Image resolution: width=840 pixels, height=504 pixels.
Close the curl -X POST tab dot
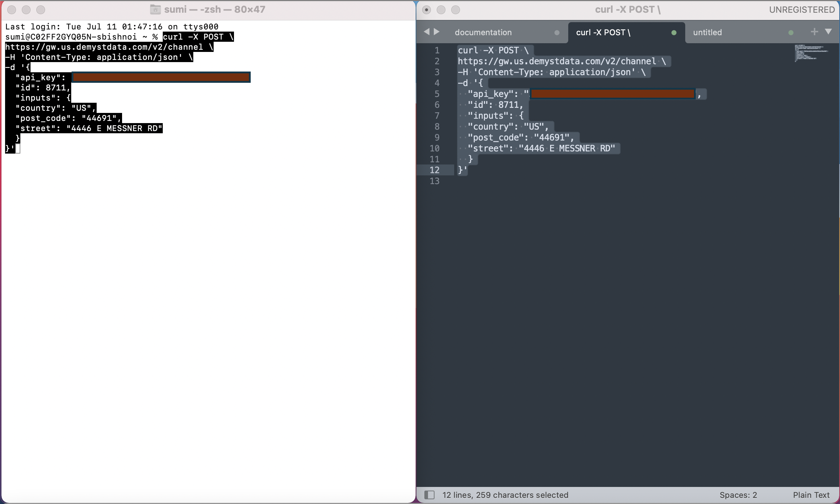674,33
